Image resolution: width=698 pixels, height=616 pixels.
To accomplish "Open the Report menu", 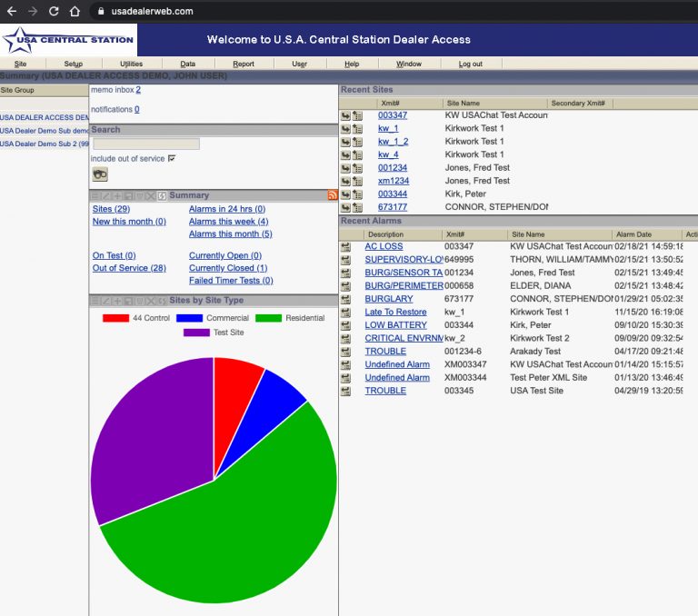I will coord(244,64).
